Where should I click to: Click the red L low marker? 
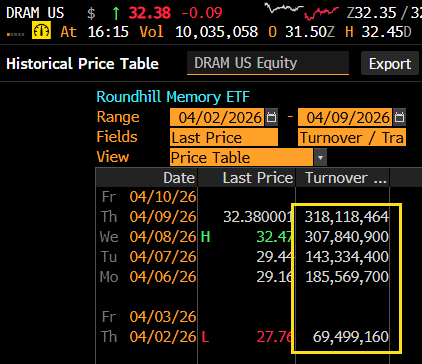pos(205,337)
